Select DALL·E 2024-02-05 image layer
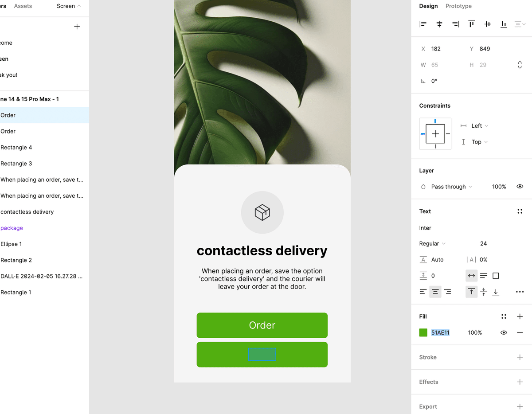 coord(44,276)
